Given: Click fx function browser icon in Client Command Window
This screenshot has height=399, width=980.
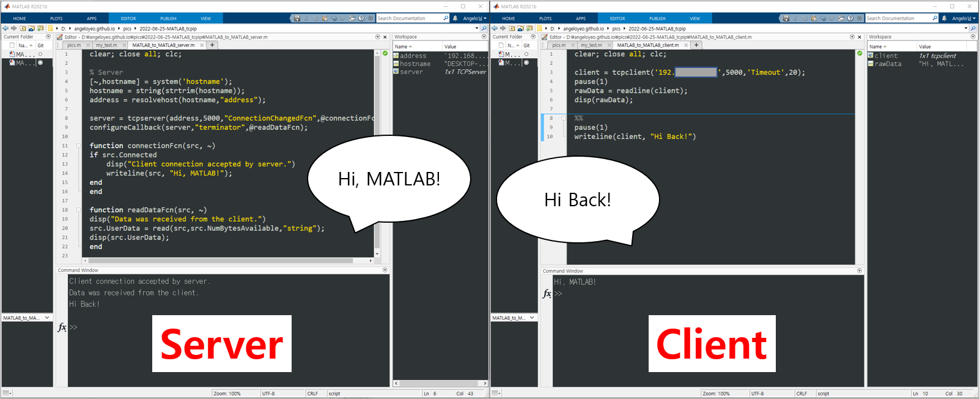Looking at the screenshot, I should pos(547,294).
